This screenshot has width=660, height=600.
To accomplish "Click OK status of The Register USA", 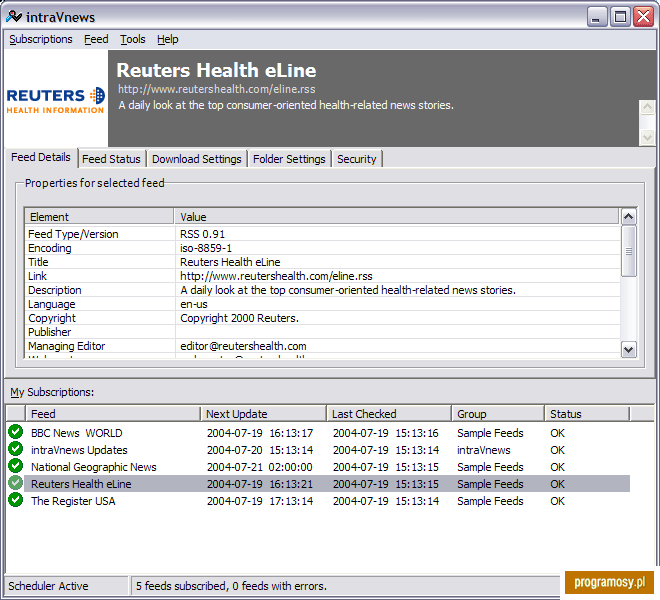I will [x=557, y=501].
